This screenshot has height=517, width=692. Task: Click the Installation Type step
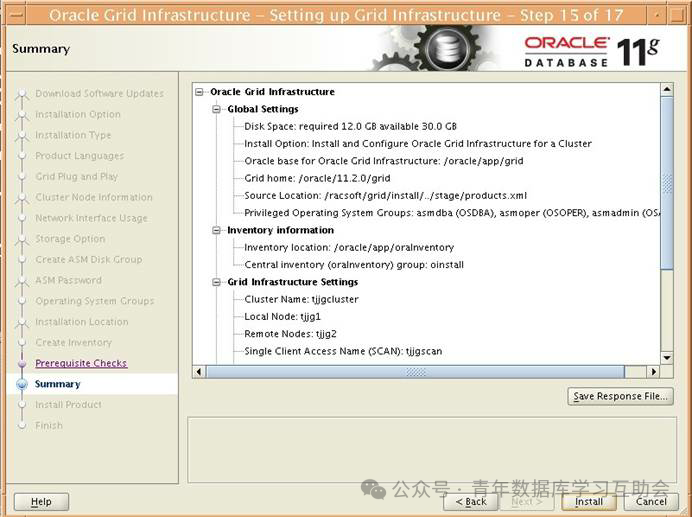[73, 135]
